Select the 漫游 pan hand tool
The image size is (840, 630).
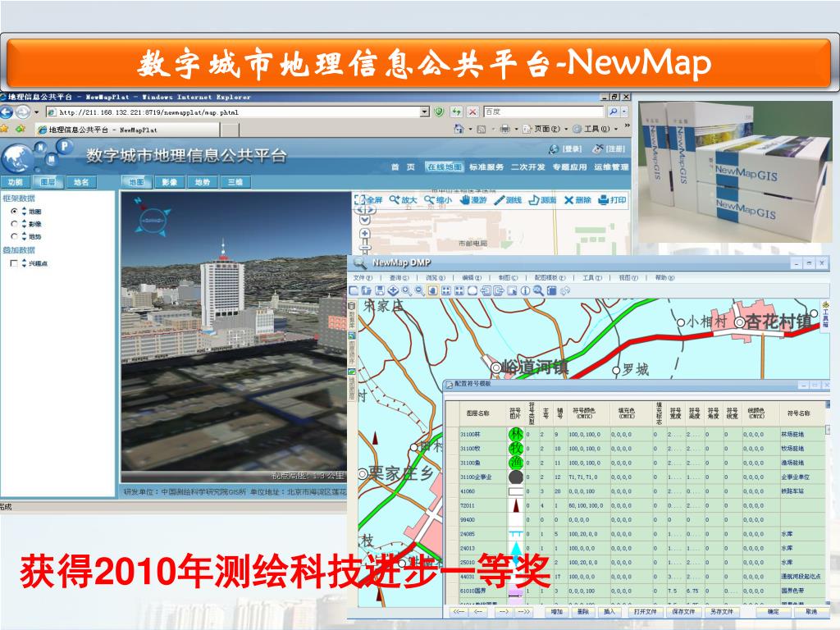473,200
